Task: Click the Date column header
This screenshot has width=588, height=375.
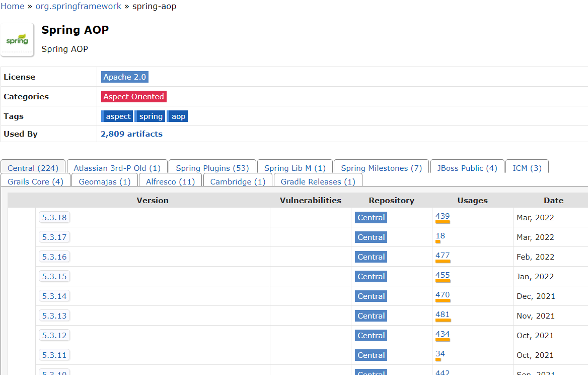Action: point(553,201)
